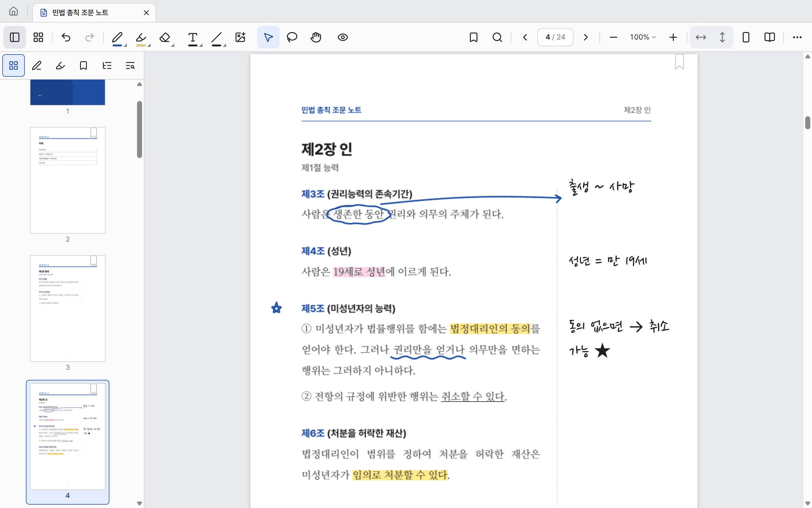Go to the previous page
812x508 pixels.
click(525, 37)
